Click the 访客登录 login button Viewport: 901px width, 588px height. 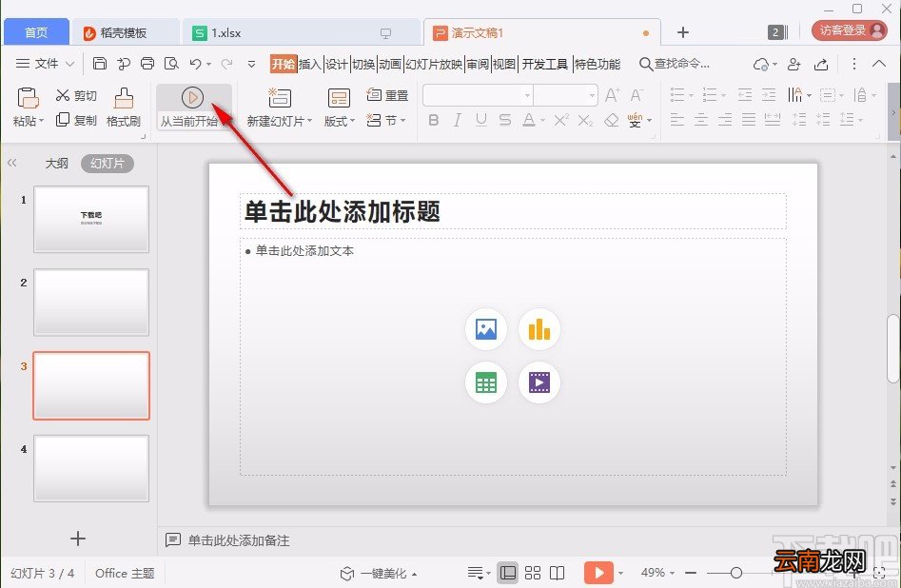850,30
